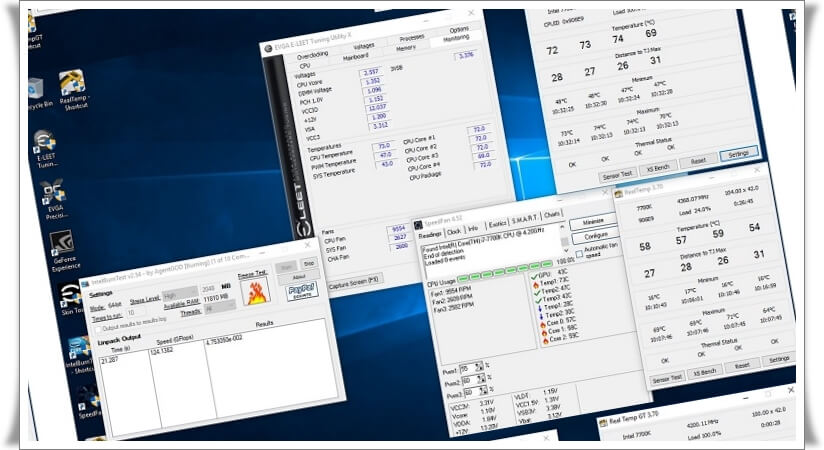The width and height of the screenshot is (824, 450).
Task: Open the GeForce Experience desktop icon
Action: pos(64,250)
